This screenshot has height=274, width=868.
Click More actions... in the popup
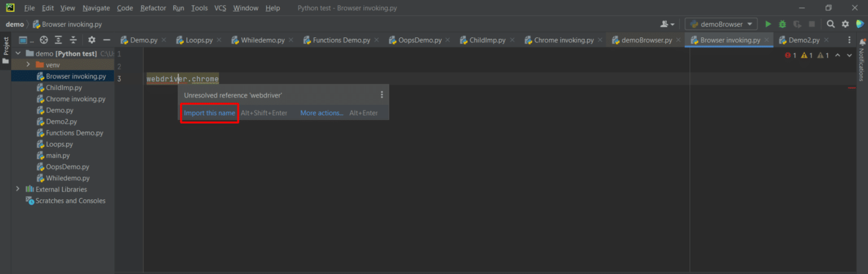pos(322,113)
